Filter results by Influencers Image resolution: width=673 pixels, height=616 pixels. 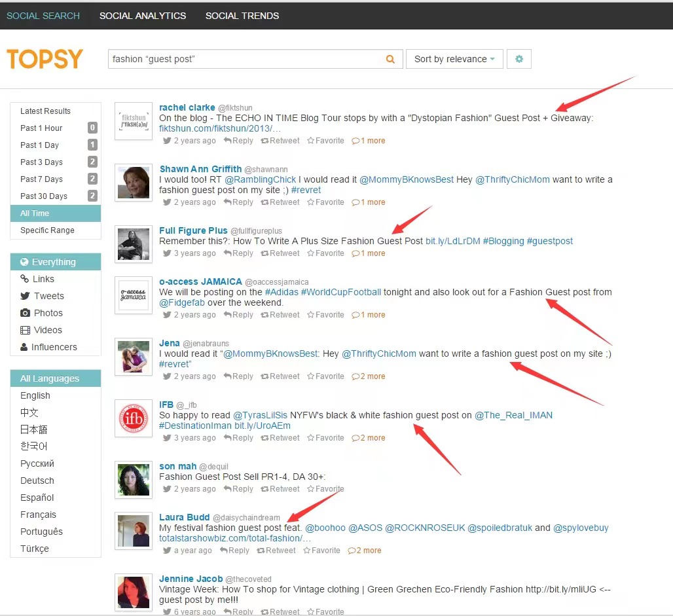[x=56, y=347]
